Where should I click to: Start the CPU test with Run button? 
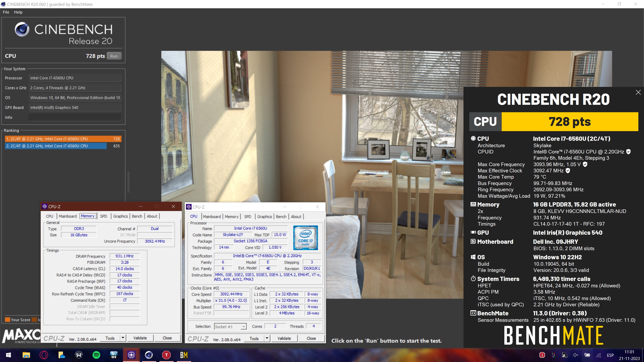pyautogui.click(x=114, y=56)
